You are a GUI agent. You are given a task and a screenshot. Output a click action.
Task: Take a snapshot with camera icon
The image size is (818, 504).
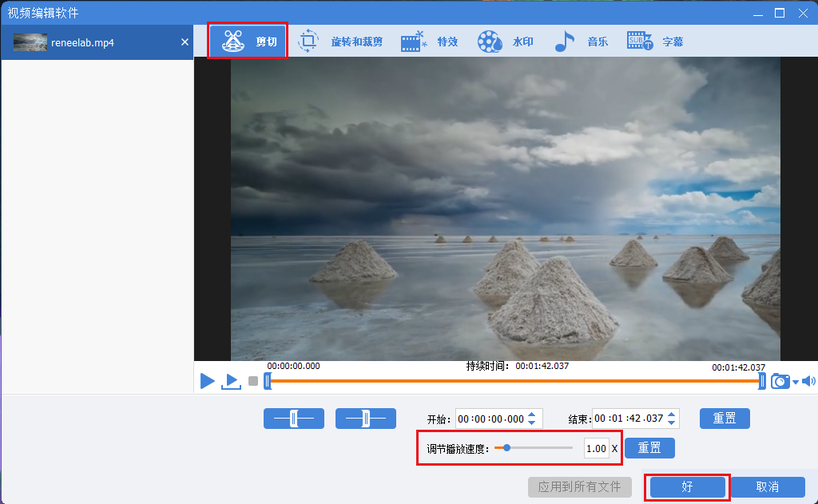pyautogui.click(x=780, y=381)
